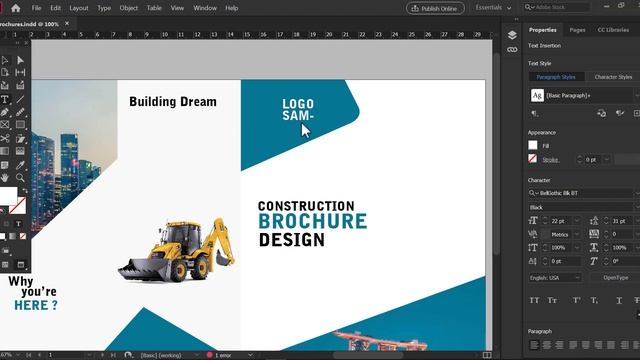This screenshot has height=360, width=640.
Task: Open the font size 22 pt dropdown
Action: (x=577, y=221)
